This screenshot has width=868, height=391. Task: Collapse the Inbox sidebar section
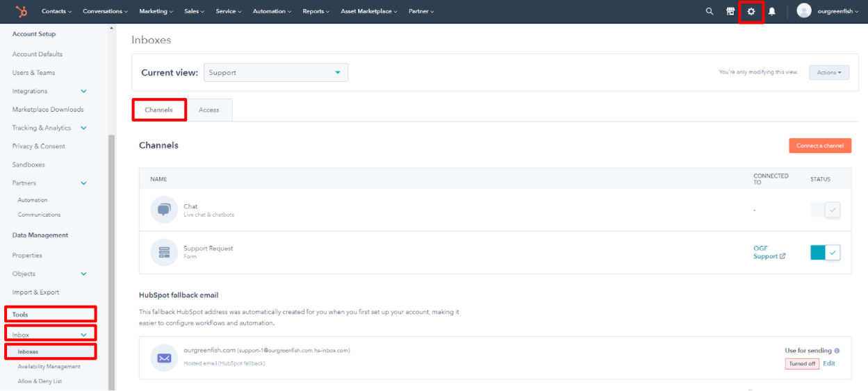tap(83, 335)
